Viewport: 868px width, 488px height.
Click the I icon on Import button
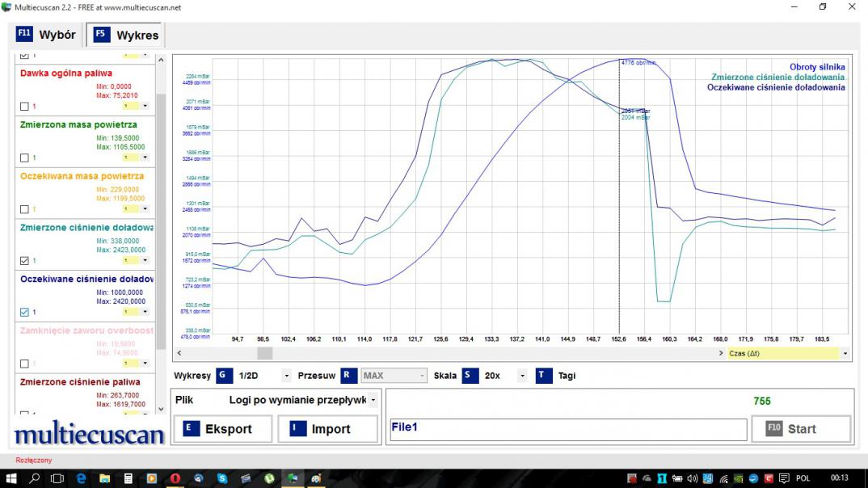coord(298,428)
